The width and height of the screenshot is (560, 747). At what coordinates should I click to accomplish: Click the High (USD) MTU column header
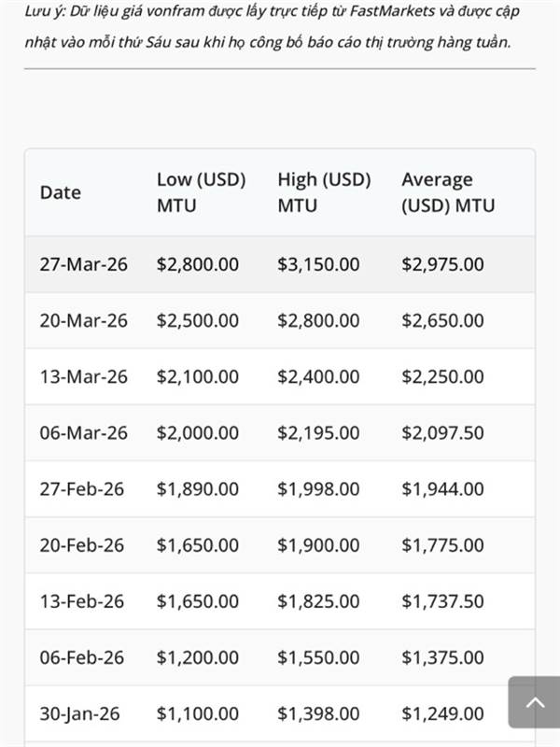pyautogui.click(x=324, y=192)
